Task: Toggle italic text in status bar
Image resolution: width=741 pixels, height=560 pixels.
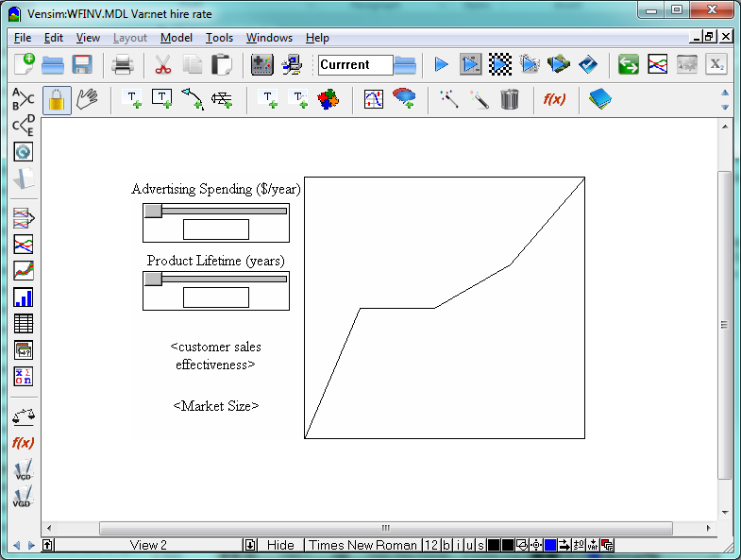Action: [x=459, y=545]
